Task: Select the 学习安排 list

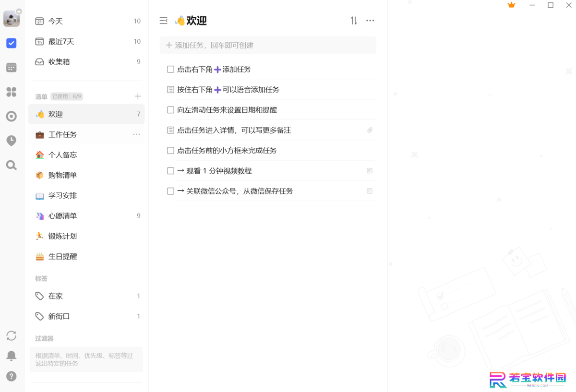Action: 86,196
